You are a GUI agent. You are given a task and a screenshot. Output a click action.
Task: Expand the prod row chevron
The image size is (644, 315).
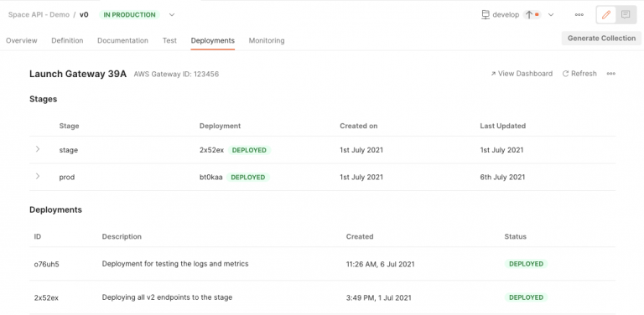[x=38, y=177]
